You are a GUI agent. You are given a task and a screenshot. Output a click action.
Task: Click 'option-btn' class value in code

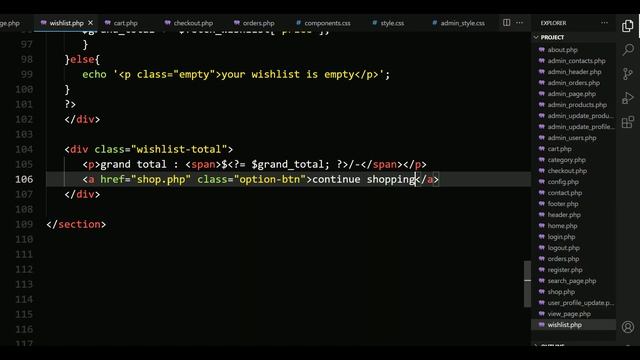(x=269, y=179)
